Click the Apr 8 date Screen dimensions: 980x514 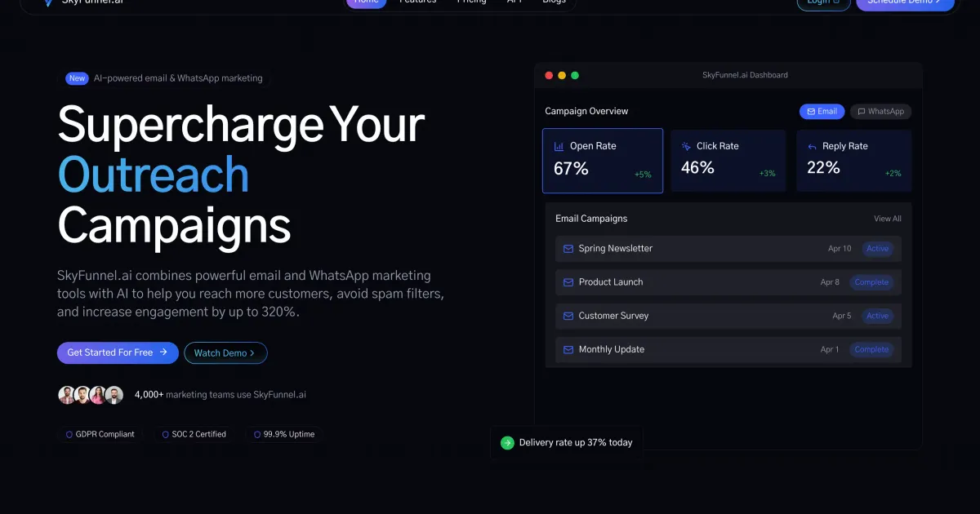(x=830, y=282)
